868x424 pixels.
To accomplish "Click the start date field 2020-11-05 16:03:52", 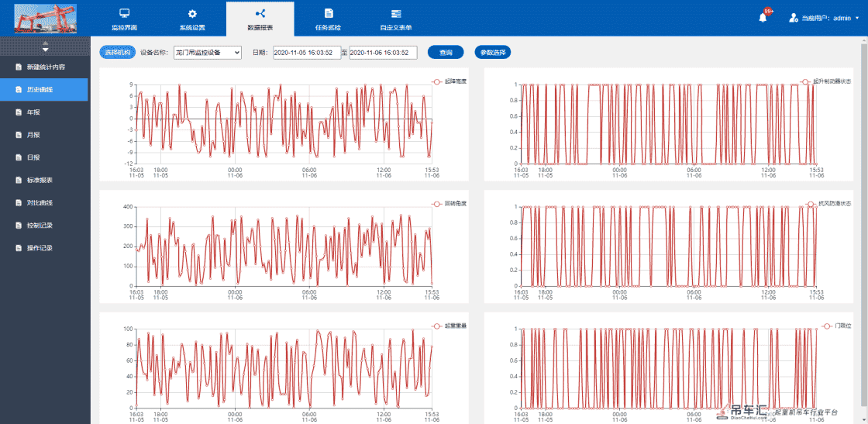I will coord(307,53).
